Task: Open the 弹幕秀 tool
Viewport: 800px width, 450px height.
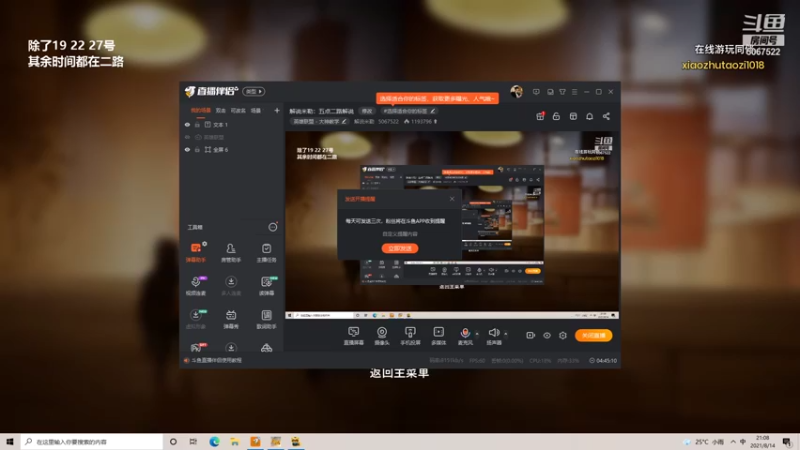Action: [231, 319]
